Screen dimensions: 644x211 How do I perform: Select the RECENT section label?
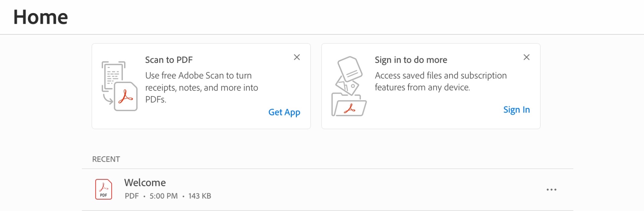pos(106,159)
